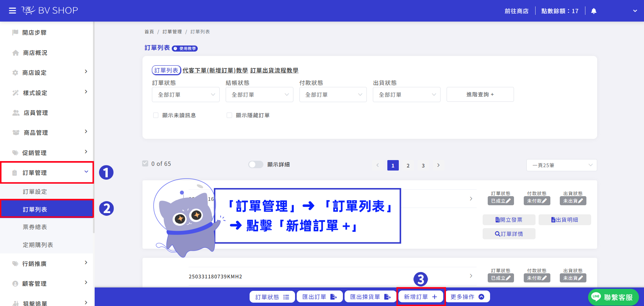This screenshot has width=644, height=306.
Task: Edit 已成立 status of order 250331180739KMH2
Action: (501, 278)
